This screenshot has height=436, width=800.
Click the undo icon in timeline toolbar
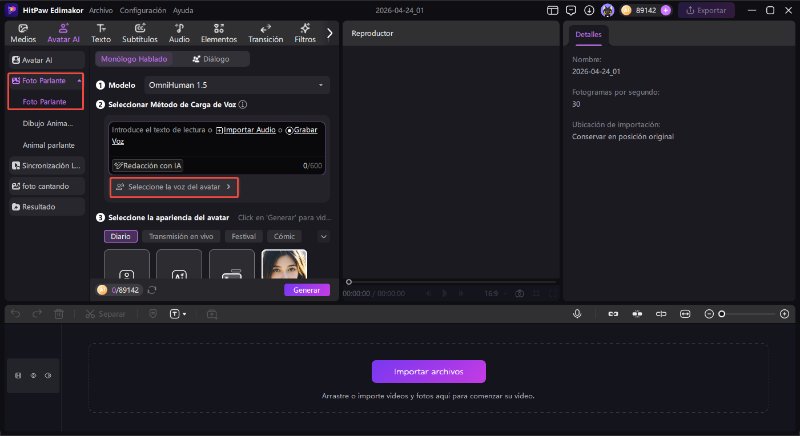16,314
